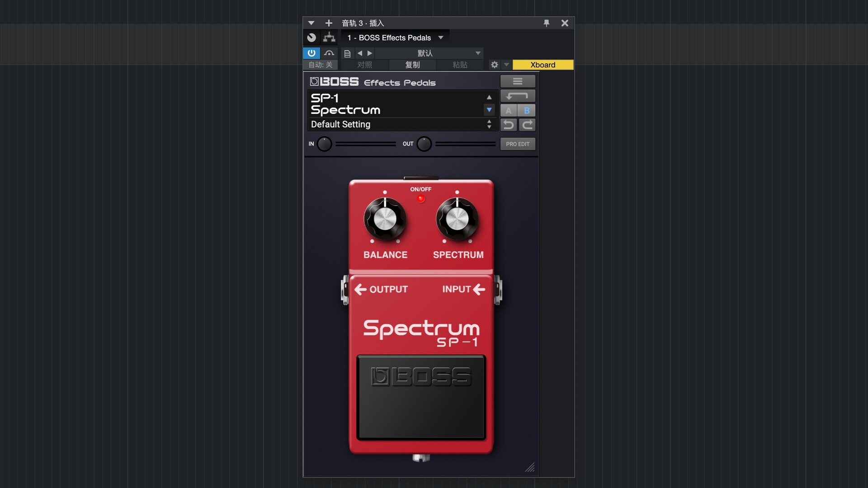Click the yellow Xboard field
Viewport: 868px width, 488px height.
click(x=543, y=65)
